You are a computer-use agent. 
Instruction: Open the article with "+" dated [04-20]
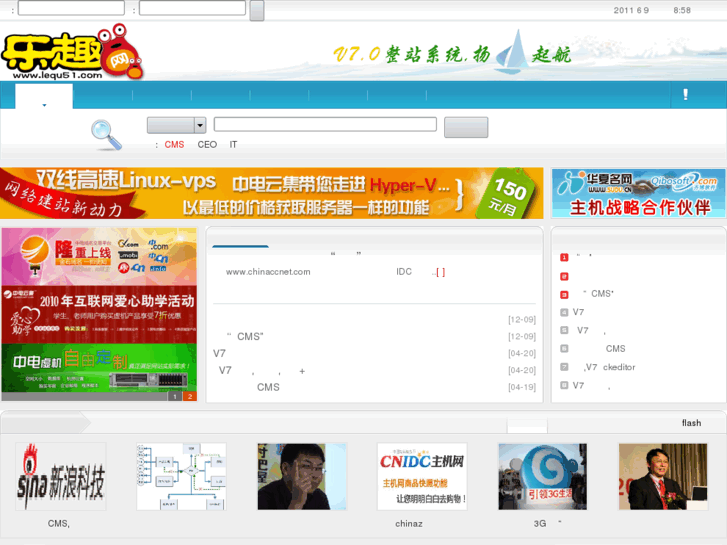[x=261, y=371]
